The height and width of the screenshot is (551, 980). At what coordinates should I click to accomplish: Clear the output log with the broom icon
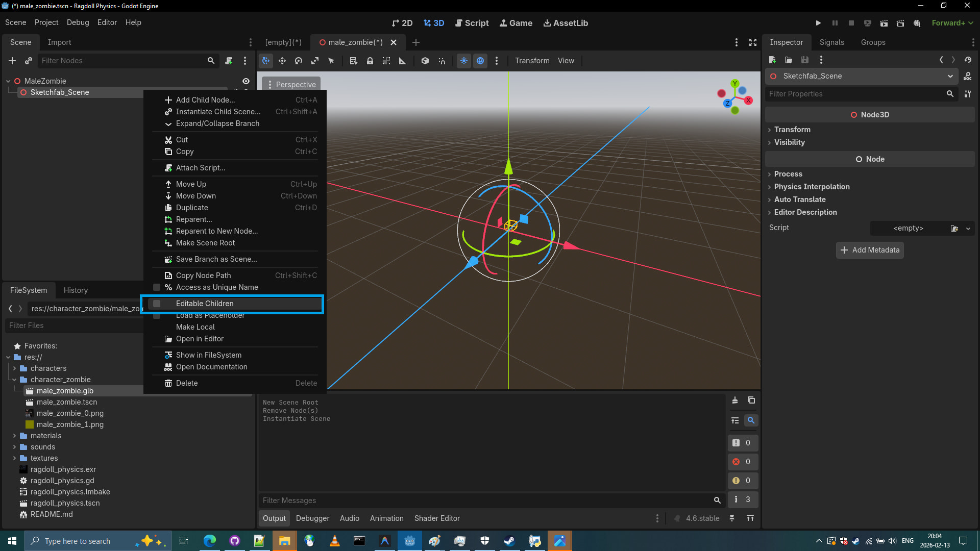click(x=735, y=400)
